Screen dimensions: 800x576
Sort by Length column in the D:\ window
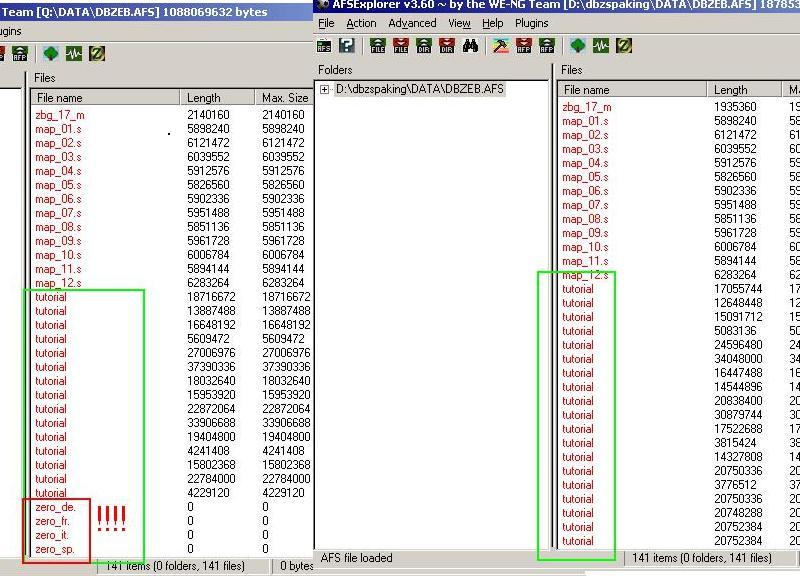tap(744, 90)
